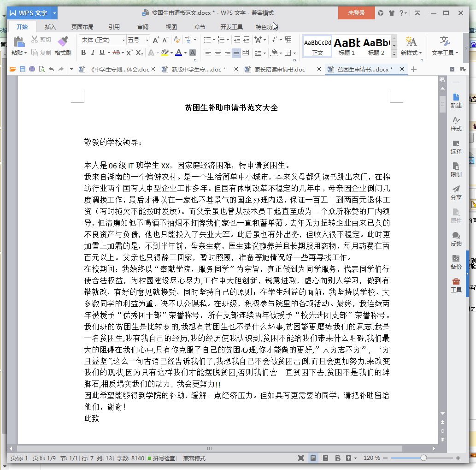The height and width of the screenshot is (470, 476).
Task: Click the 未登录 login button
Action: [356, 13]
